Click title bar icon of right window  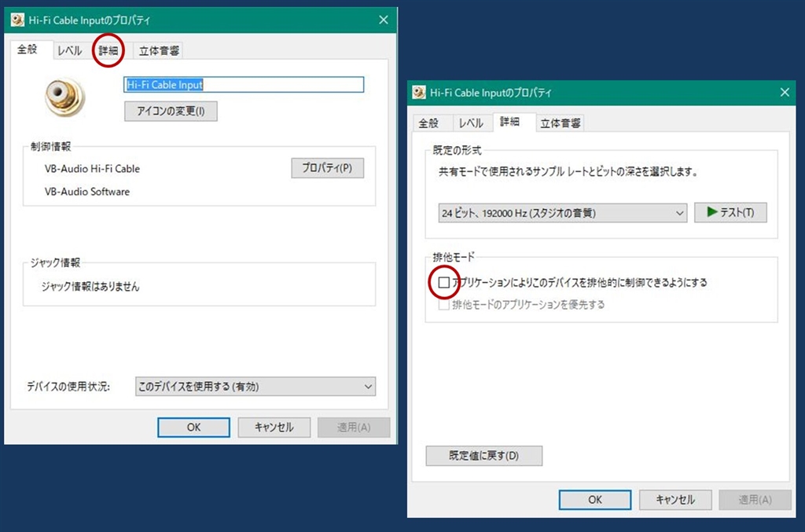[x=419, y=93]
